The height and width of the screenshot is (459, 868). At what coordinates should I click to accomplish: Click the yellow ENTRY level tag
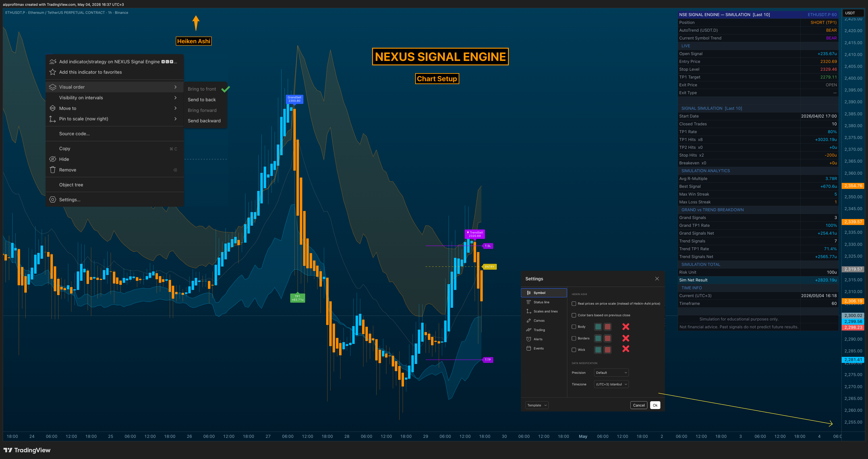(x=489, y=267)
